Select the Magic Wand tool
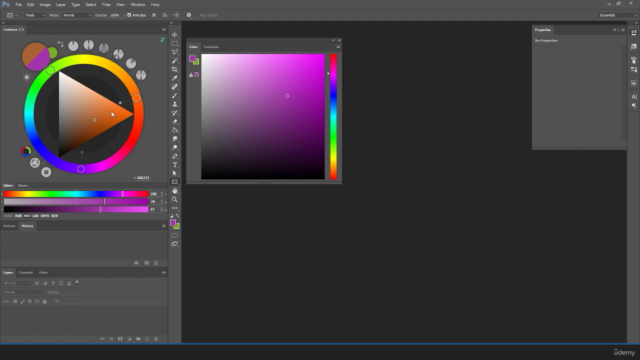Viewport: 640px width, 360px height. [175, 61]
